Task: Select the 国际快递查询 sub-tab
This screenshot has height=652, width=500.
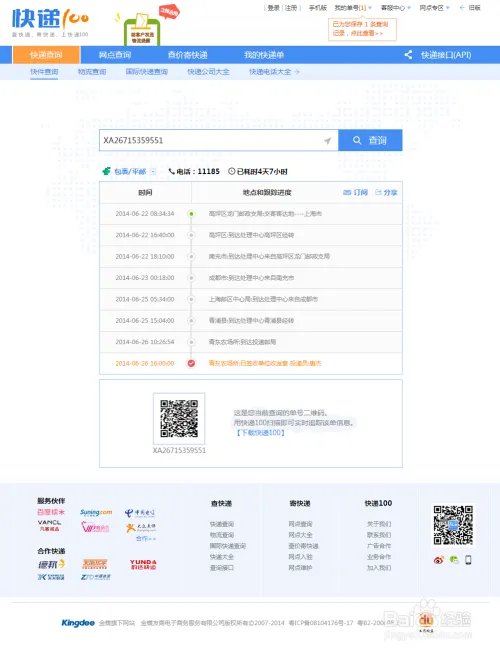Action: click(x=147, y=72)
